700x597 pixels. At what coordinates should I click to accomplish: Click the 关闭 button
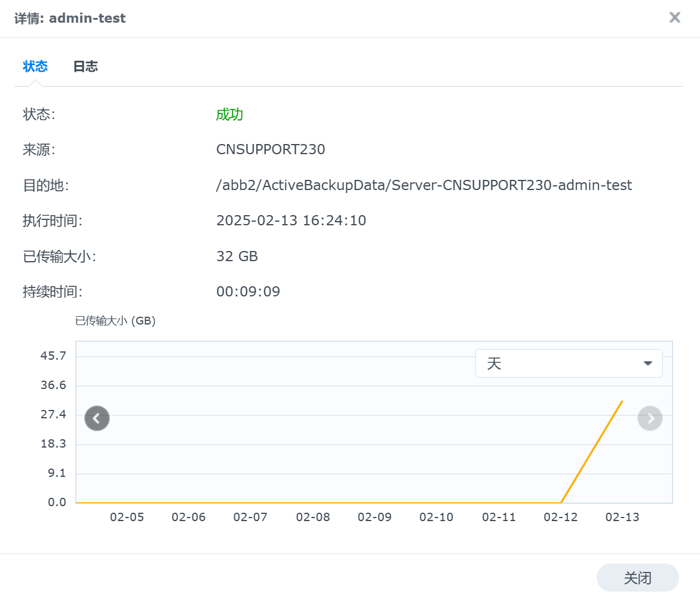[637, 578]
